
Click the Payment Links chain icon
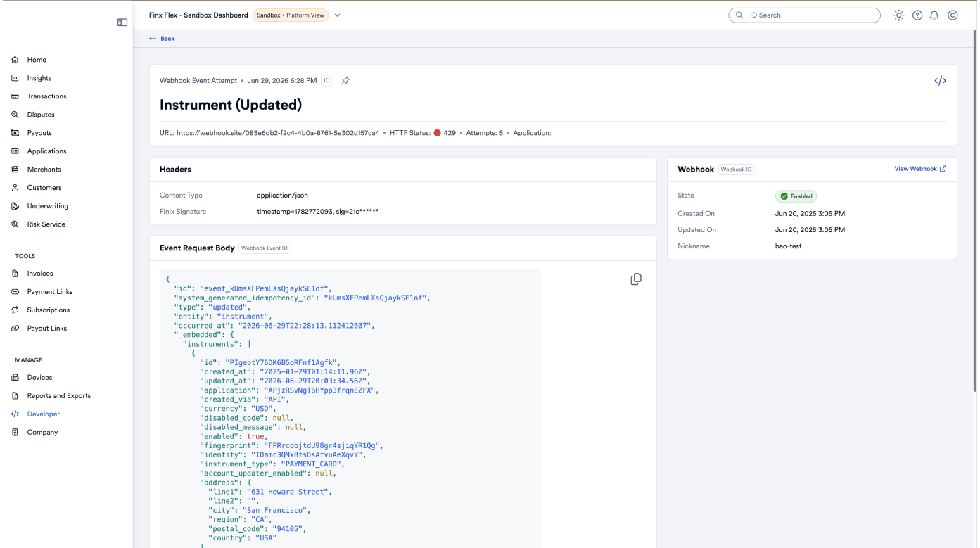15,292
